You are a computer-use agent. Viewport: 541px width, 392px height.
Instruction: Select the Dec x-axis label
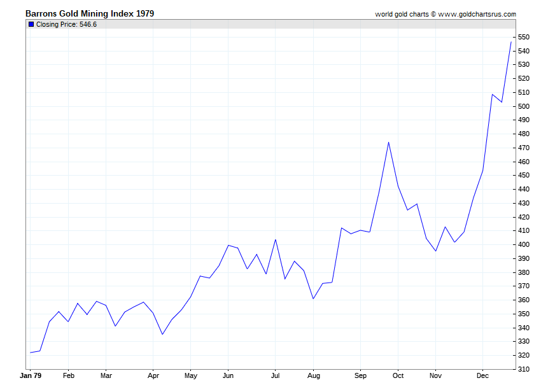pos(482,375)
